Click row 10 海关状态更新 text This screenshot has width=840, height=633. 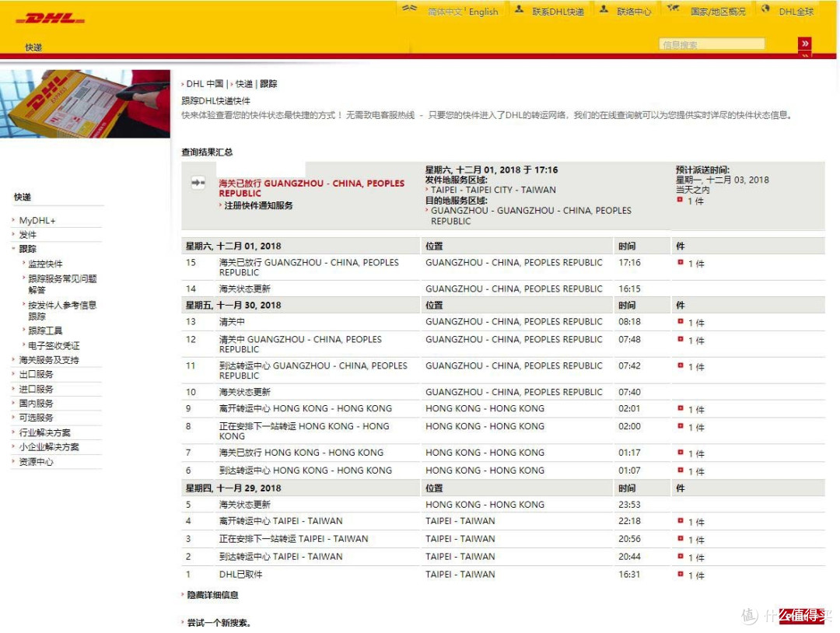(245, 391)
